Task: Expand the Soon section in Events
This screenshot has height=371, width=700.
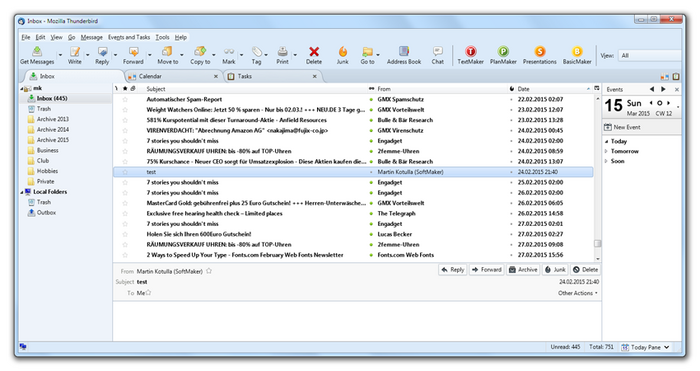Action: point(606,161)
